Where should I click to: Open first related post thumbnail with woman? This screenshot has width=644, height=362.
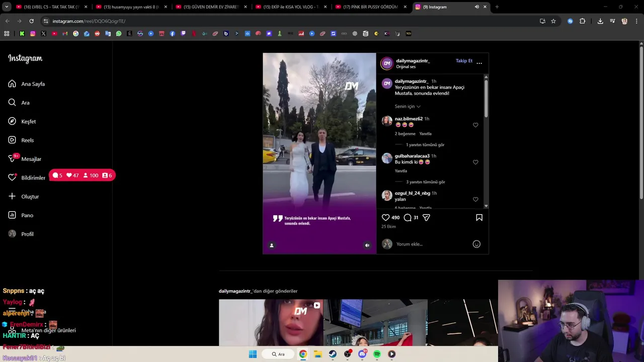point(271,323)
